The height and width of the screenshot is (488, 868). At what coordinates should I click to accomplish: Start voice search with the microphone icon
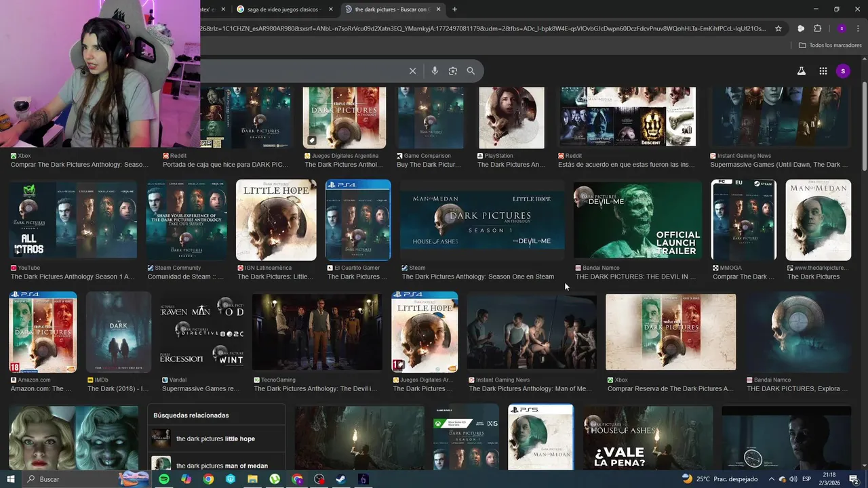click(x=435, y=71)
